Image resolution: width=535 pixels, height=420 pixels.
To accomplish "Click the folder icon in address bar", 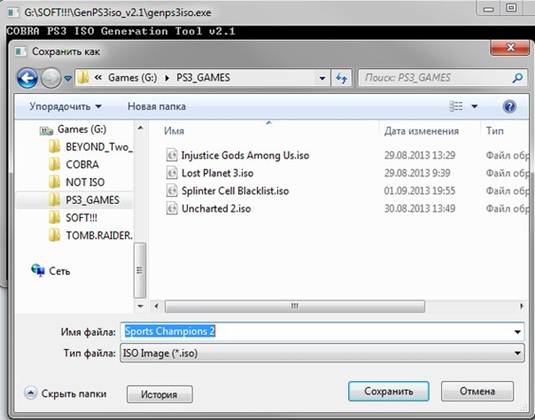I will tap(83, 78).
